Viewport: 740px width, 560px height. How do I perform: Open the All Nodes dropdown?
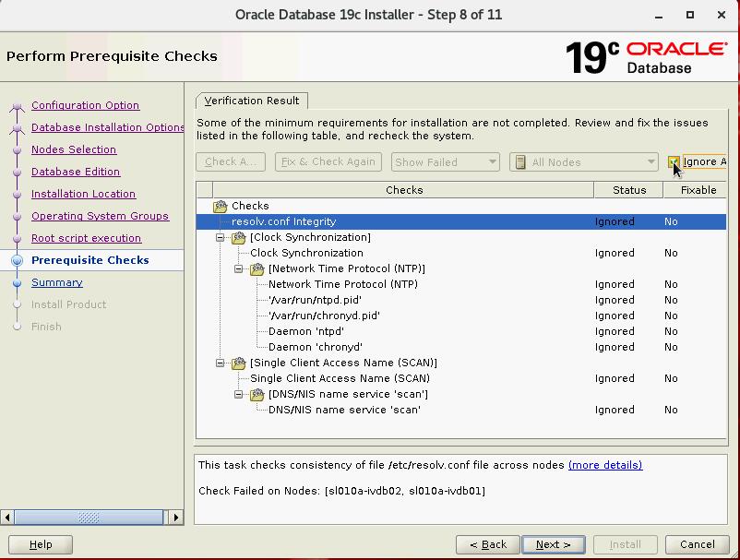click(583, 162)
